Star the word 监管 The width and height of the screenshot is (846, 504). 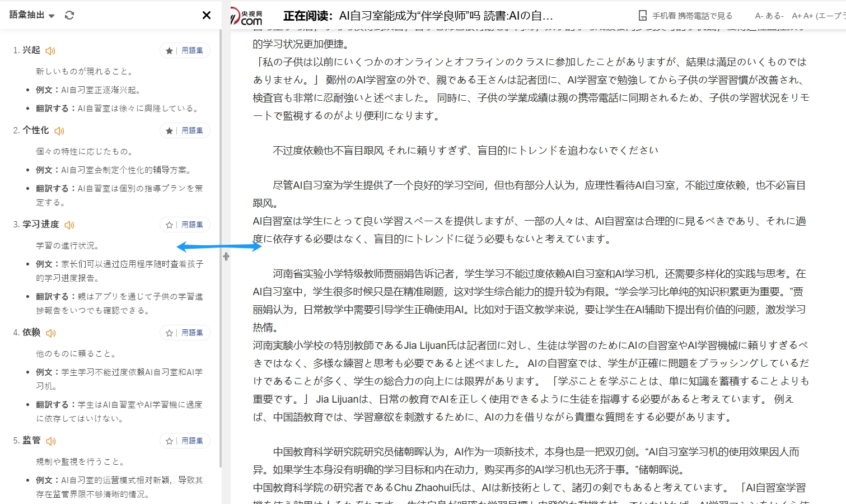[169, 441]
